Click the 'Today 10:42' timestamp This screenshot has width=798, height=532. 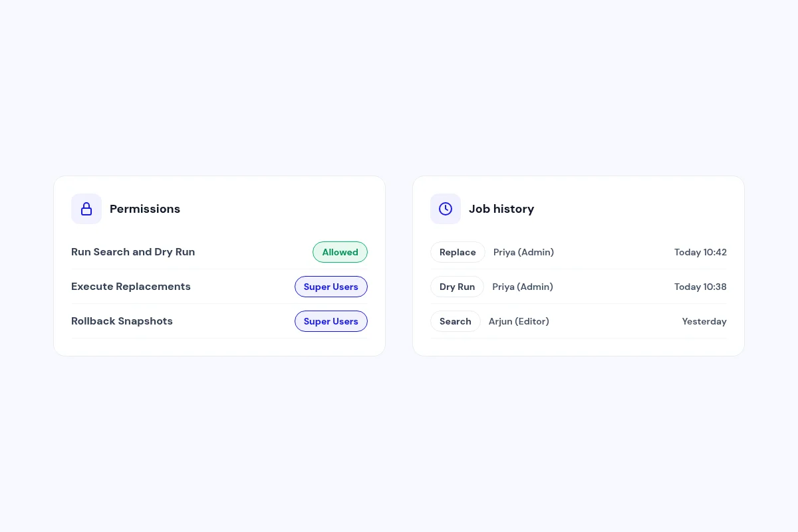coord(700,252)
